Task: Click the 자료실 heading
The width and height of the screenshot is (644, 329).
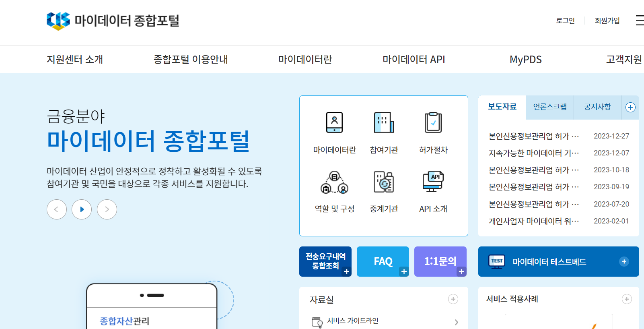Action: pyautogui.click(x=321, y=300)
